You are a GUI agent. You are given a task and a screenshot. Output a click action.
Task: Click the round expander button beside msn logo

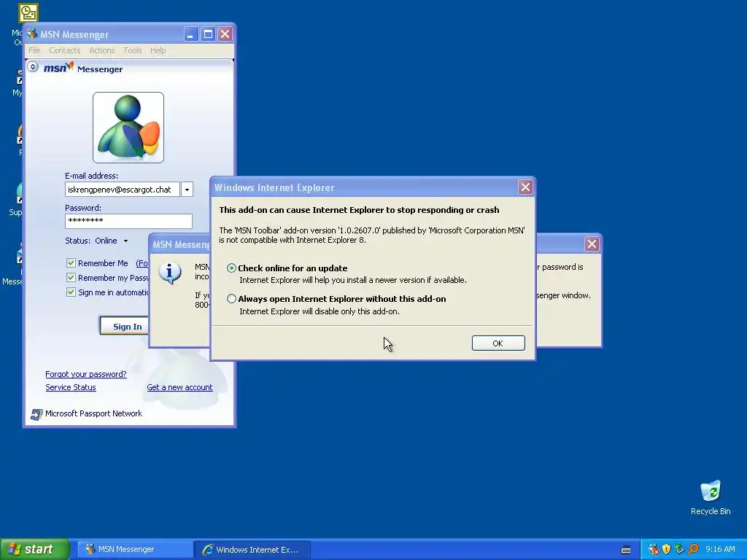(32, 66)
